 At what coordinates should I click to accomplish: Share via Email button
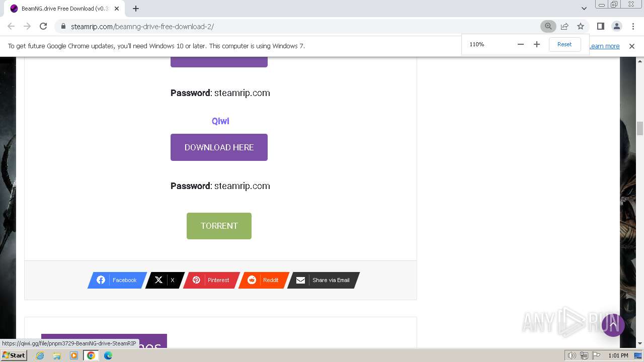click(324, 280)
